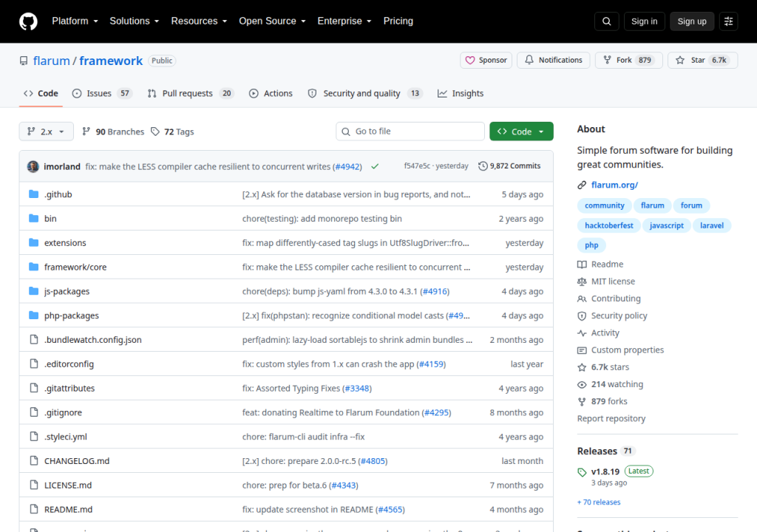
Task: Click the bin folder icon
Action: coord(33,218)
